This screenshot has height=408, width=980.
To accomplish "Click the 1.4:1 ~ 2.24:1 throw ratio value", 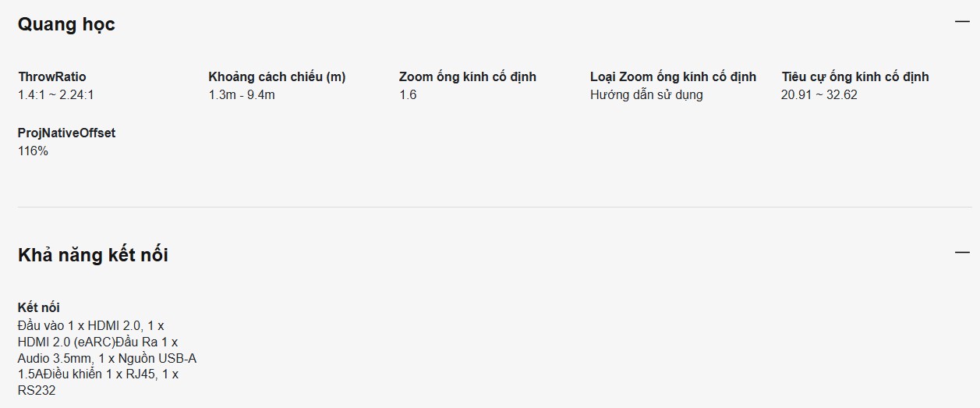I will (x=56, y=95).
